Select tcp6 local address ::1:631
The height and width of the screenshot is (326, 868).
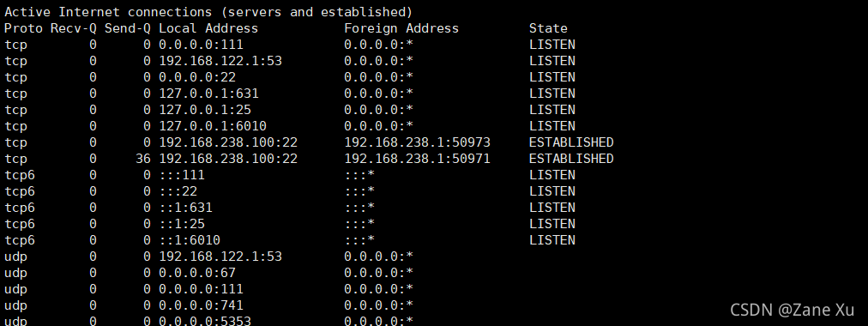point(185,208)
